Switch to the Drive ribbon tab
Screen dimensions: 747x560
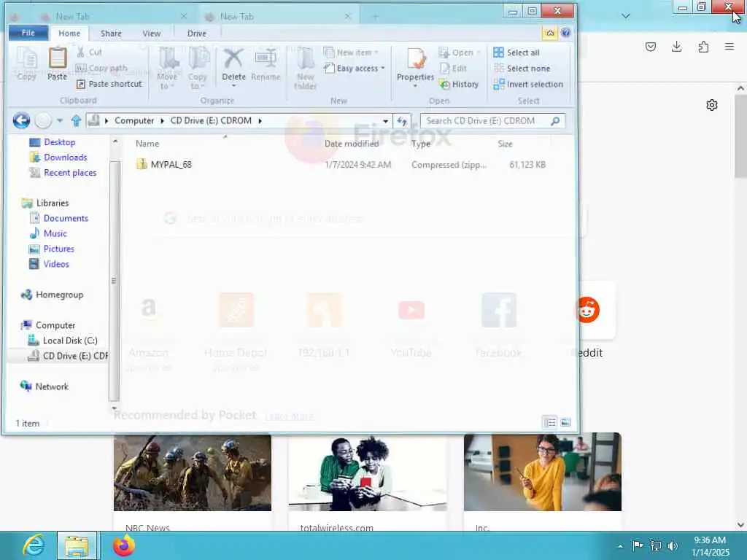[x=197, y=34]
